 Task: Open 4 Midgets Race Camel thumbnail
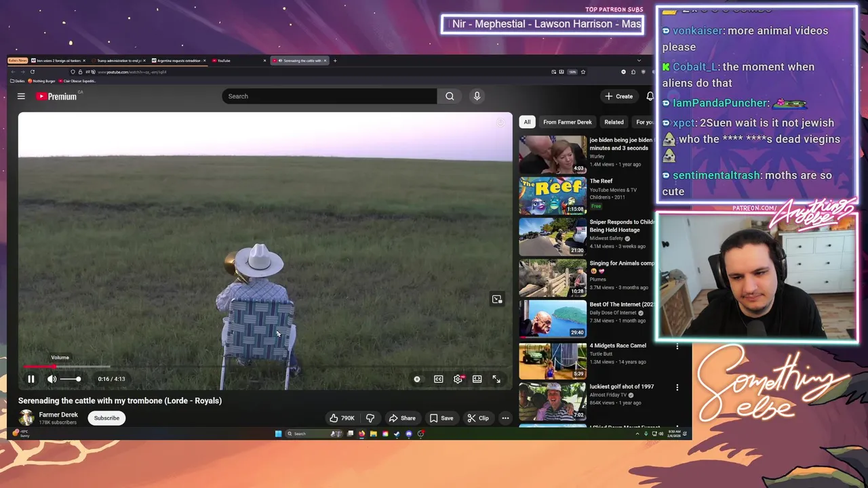553,359
